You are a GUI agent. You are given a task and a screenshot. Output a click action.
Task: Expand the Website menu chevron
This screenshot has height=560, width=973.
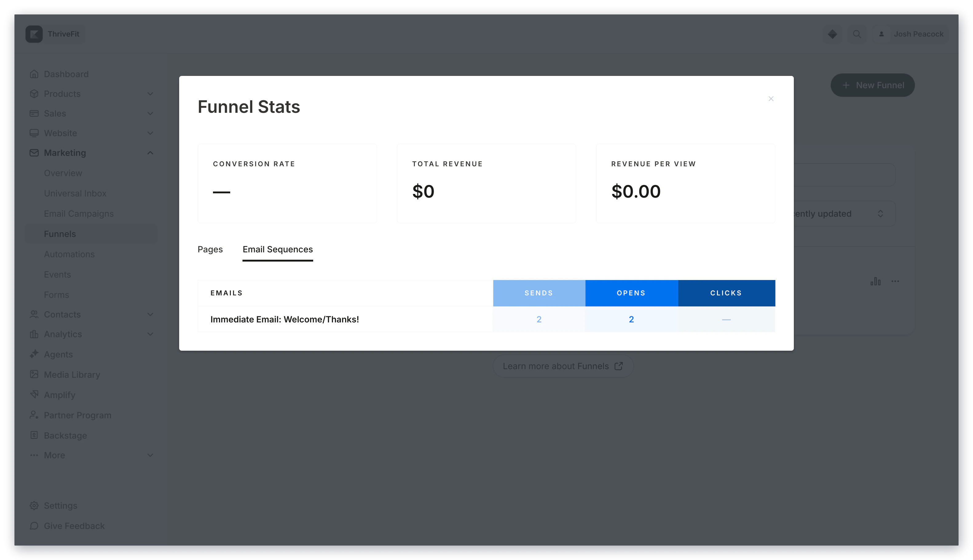coord(150,133)
